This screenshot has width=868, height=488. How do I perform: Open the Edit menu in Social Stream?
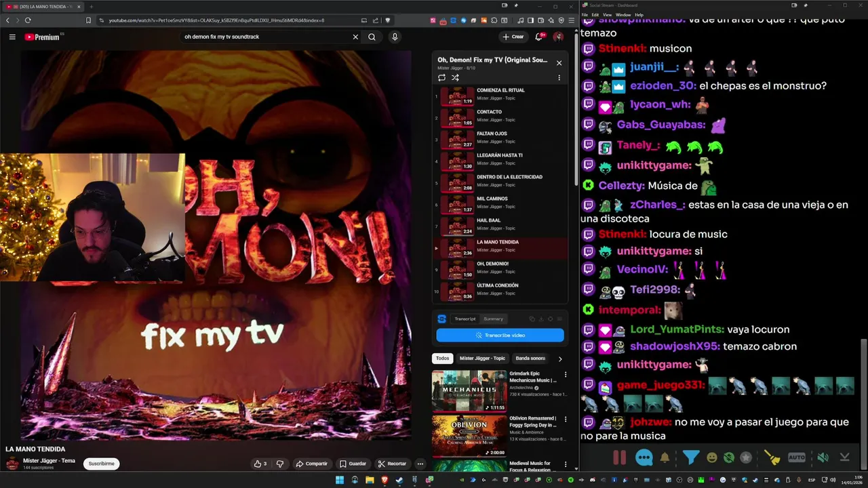coord(595,14)
